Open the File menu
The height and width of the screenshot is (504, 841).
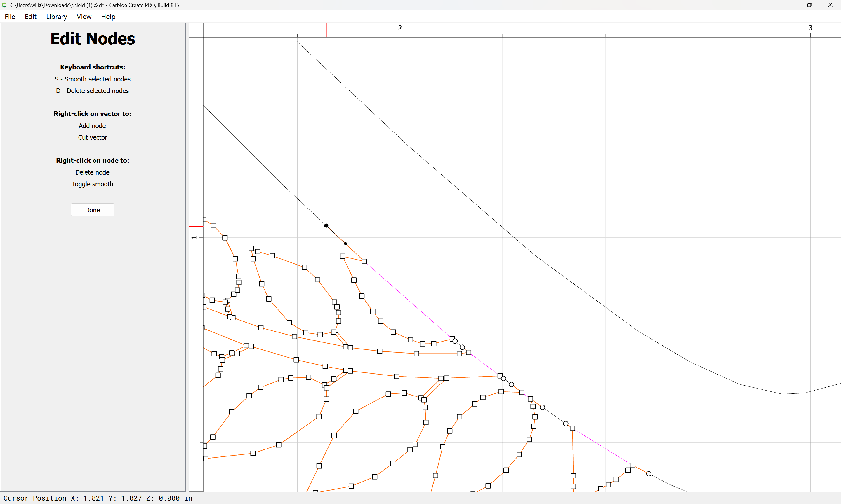(x=10, y=17)
